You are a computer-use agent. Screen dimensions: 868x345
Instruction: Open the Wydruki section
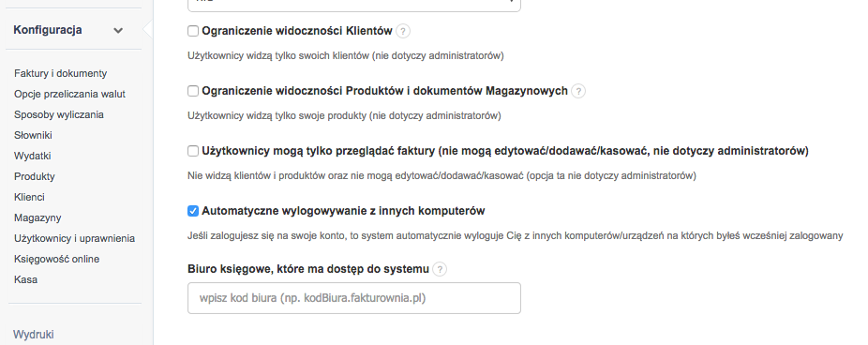(x=33, y=335)
